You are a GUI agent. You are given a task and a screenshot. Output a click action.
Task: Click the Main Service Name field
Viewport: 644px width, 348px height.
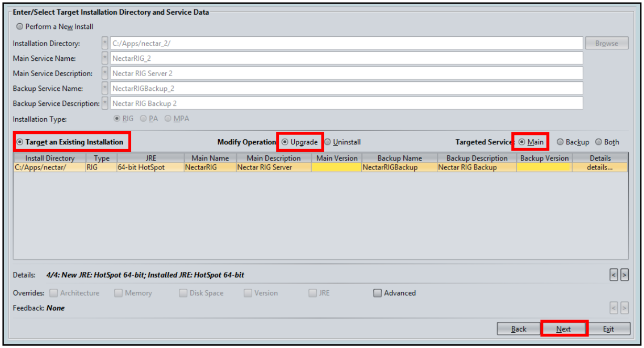coord(347,58)
